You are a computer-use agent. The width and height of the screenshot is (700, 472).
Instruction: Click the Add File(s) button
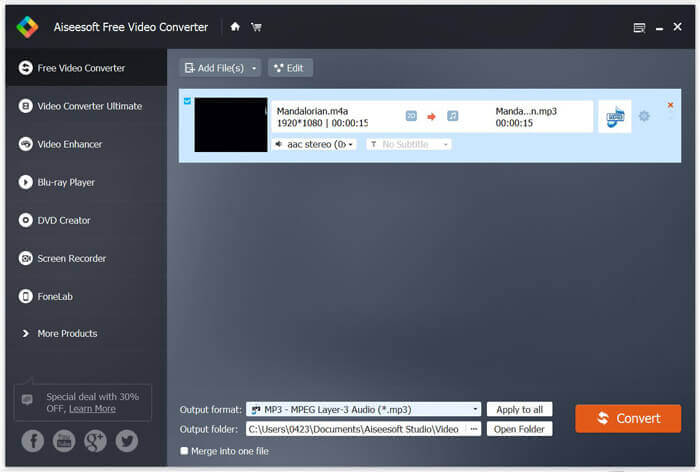214,68
